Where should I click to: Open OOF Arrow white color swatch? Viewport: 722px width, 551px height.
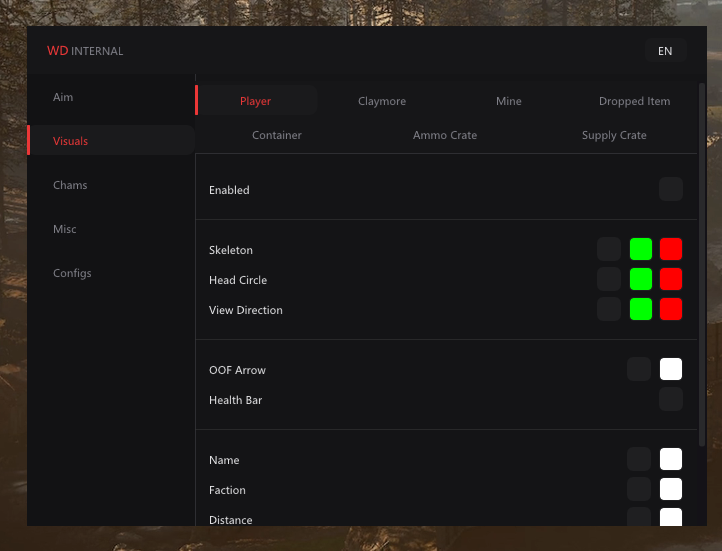(670, 369)
